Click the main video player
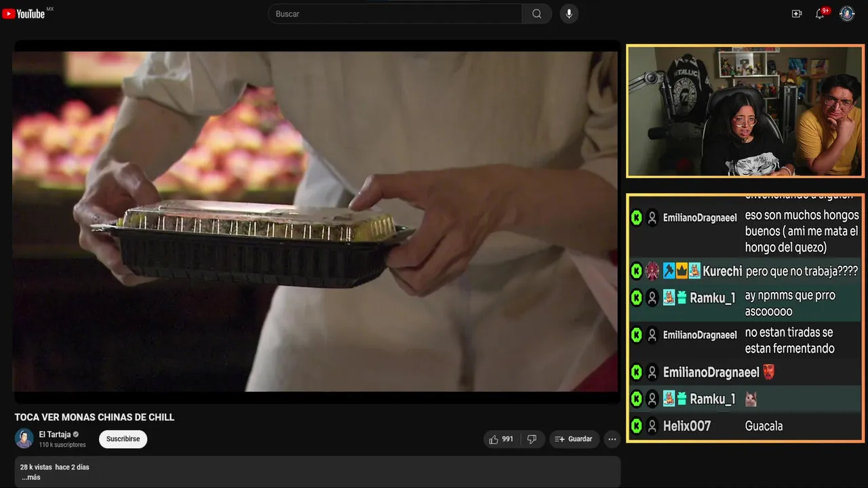 tap(315, 222)
